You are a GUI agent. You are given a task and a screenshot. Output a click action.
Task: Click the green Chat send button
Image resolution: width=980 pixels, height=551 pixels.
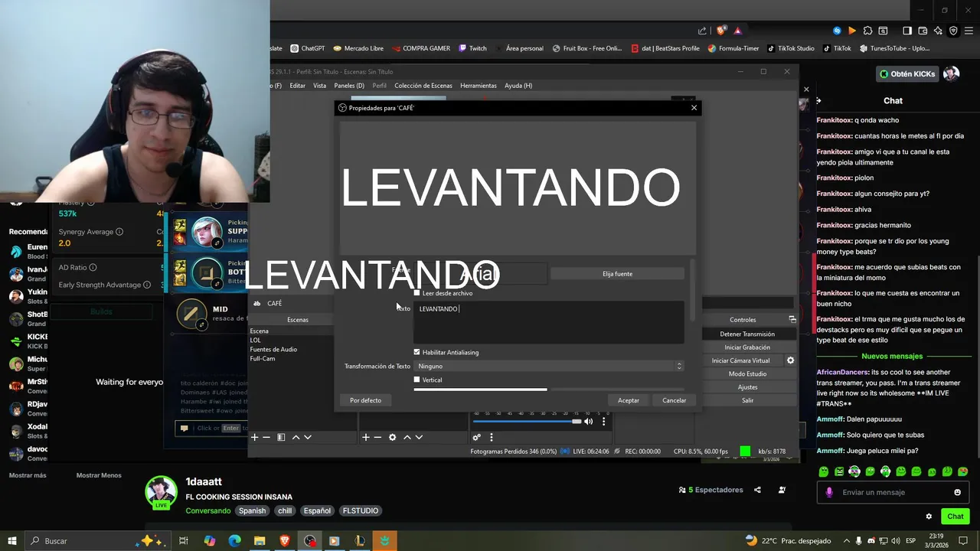(955, 517)
